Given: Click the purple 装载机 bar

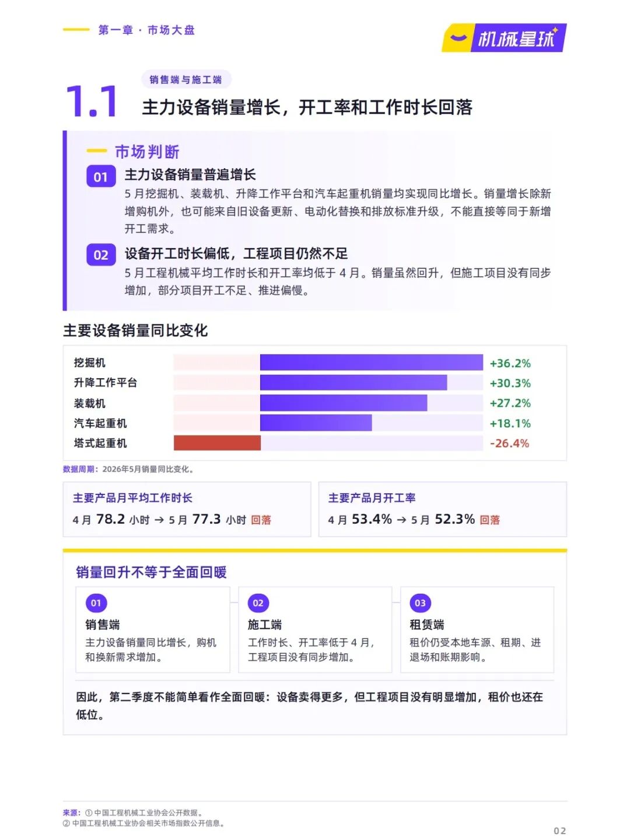Looking at the screenshot, I should [344, 403].
